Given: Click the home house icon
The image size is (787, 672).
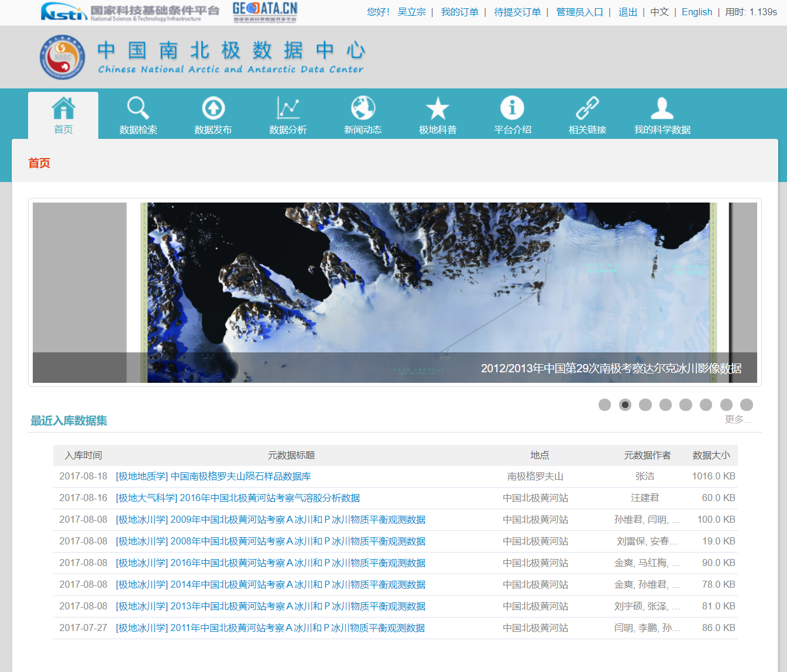Looking at the screenshot, I should (x=63, y=108).
